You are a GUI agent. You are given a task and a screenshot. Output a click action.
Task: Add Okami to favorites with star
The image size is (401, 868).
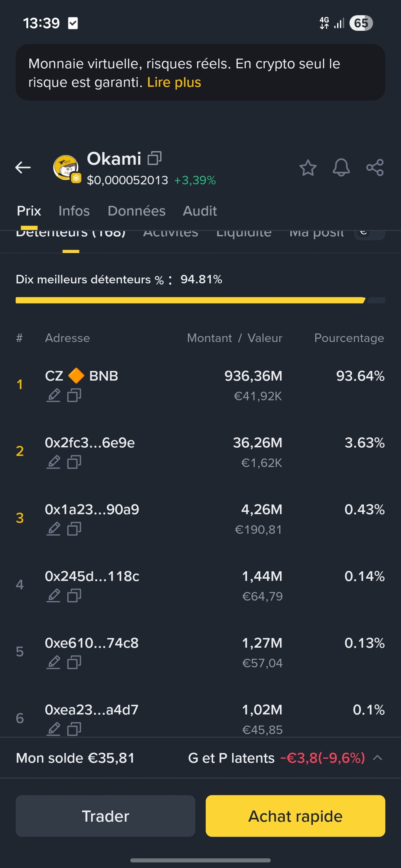tap(308, 168)
